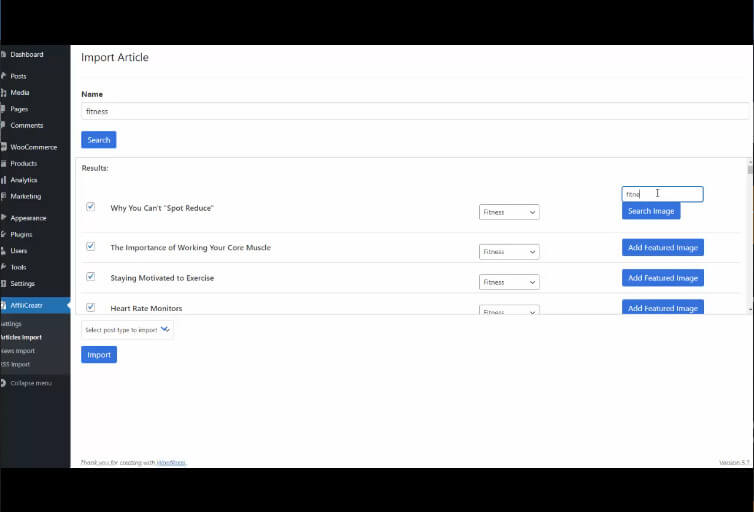Click the Dashboard icon in sidebar

[x=3, y=55]
